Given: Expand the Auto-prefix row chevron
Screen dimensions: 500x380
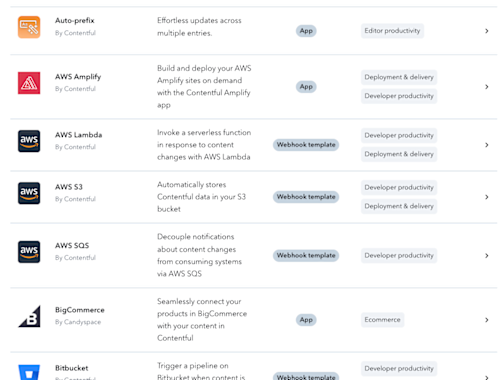Looking at the screenshot, I should (487, 31).
